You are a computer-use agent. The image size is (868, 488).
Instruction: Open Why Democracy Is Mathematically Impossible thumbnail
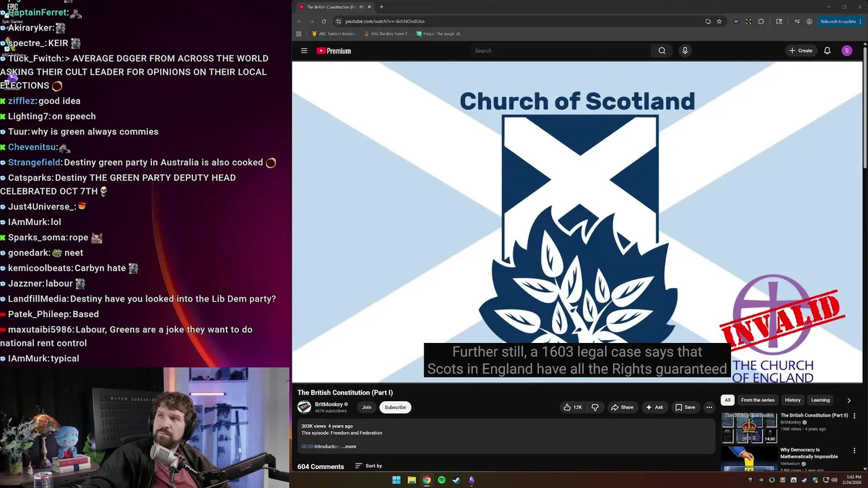coord(749,459)
